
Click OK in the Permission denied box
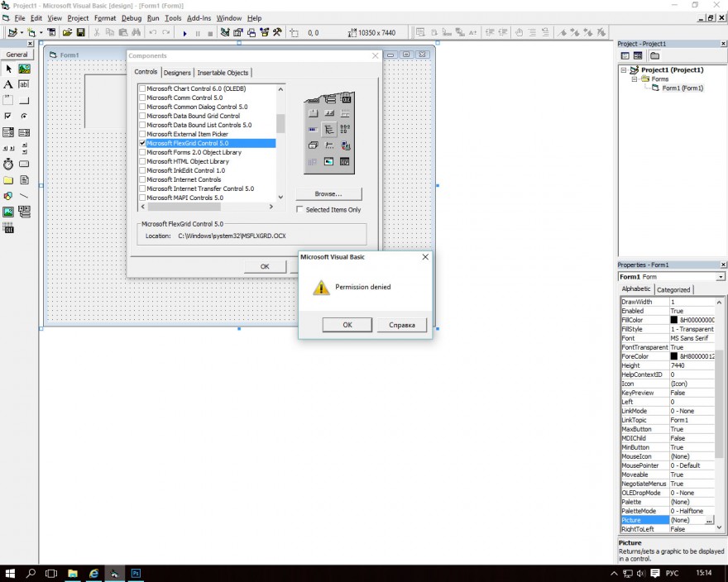pyautogui.click(x=347, y=325)
